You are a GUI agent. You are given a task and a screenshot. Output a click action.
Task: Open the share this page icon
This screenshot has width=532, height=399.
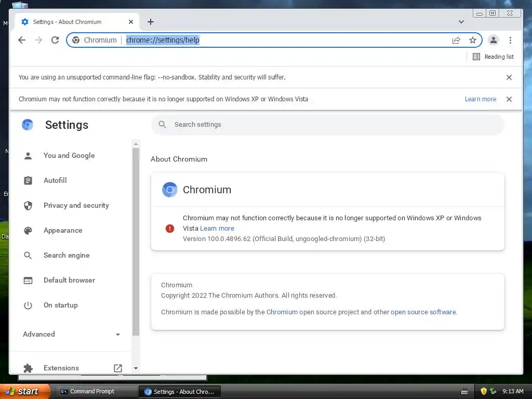[x=456, y=41]
